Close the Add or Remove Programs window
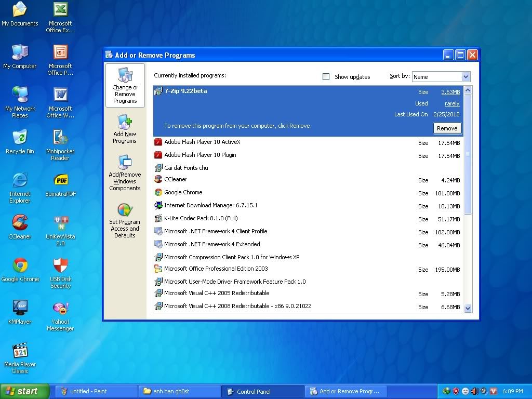 [x=472, y=55]
